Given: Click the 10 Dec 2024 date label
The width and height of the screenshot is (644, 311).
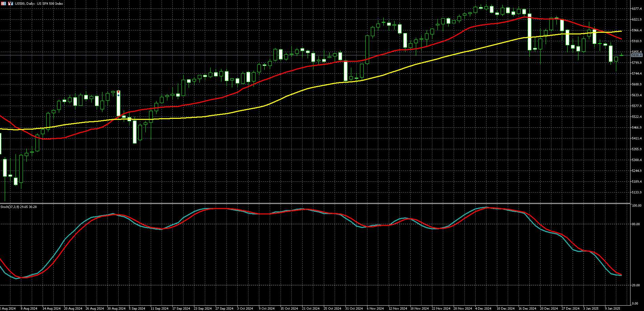Looking at the screenshot, I should coord(506,309).
